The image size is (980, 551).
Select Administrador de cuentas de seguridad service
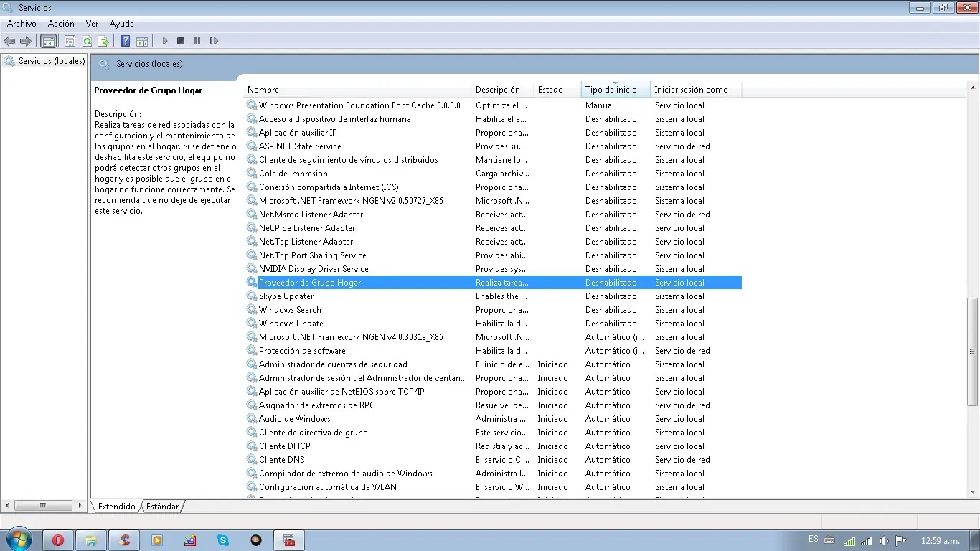pyautogui.click(x=493, y=364)
